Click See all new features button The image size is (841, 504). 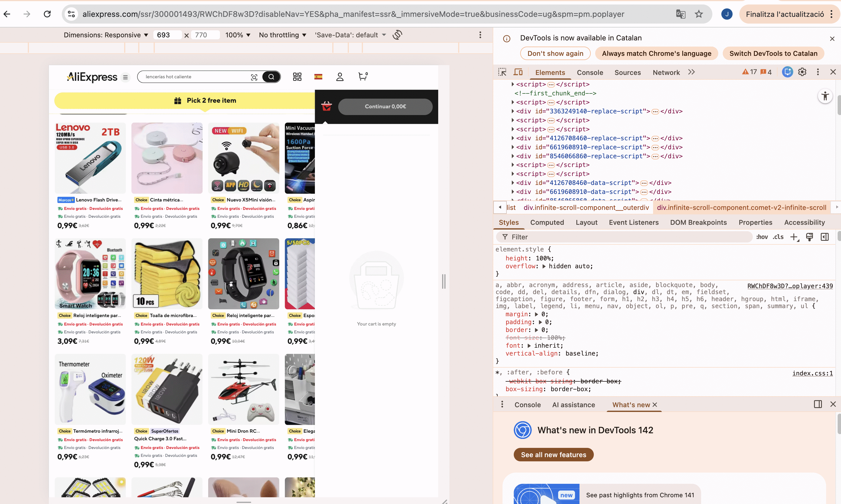(553, 455)
